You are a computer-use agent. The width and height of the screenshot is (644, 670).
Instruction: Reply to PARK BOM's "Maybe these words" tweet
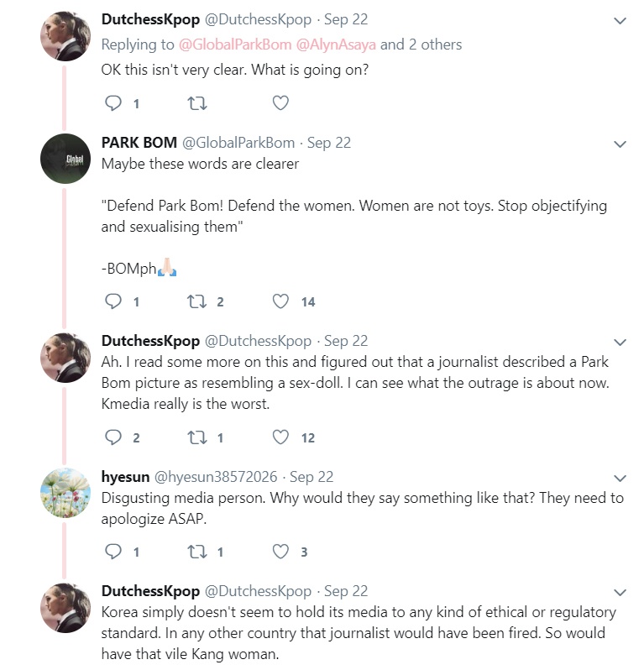(113, 301)
